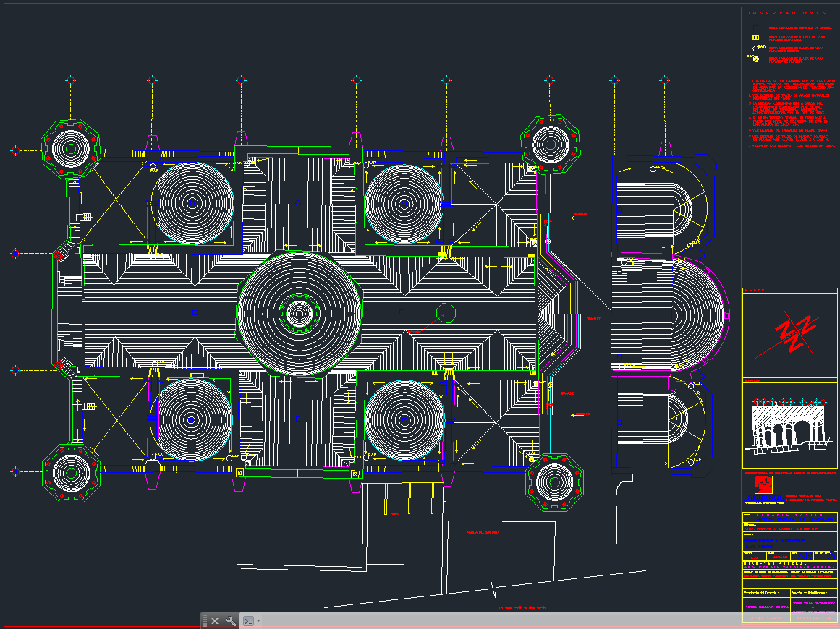Select the bottom-left octagonal tower

70,472
